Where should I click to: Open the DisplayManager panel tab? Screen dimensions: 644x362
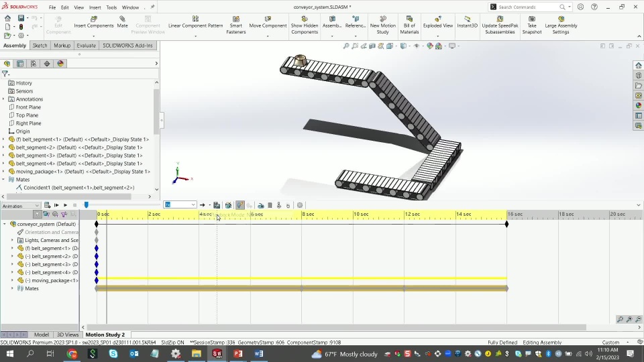(60, 64)
